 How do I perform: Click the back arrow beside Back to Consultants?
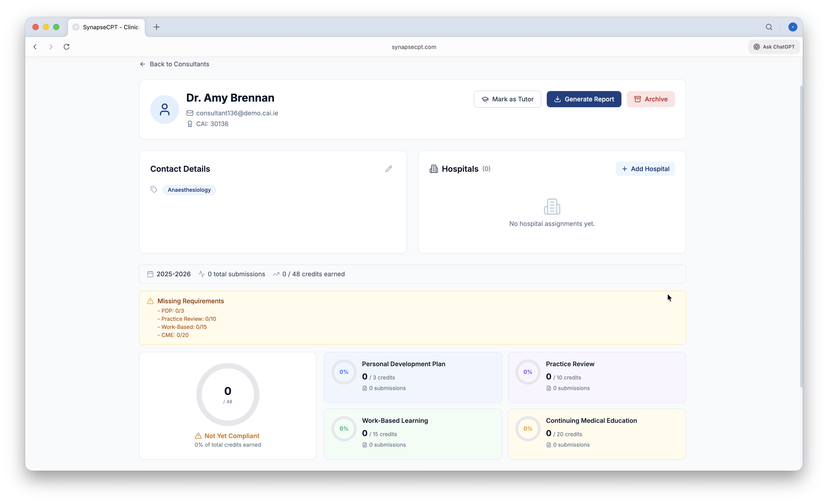pos(142,64)
